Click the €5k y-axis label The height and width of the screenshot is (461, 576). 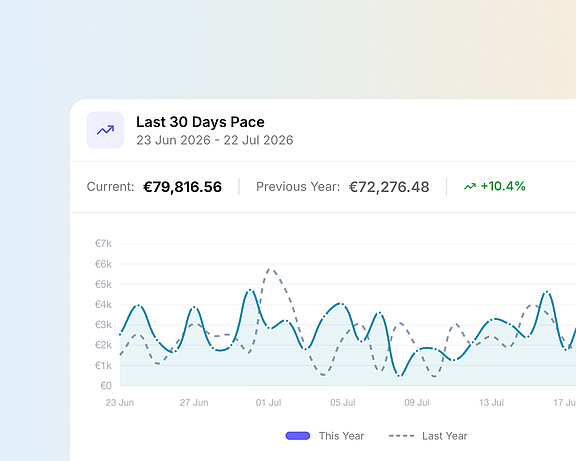(x=103, y=284)
